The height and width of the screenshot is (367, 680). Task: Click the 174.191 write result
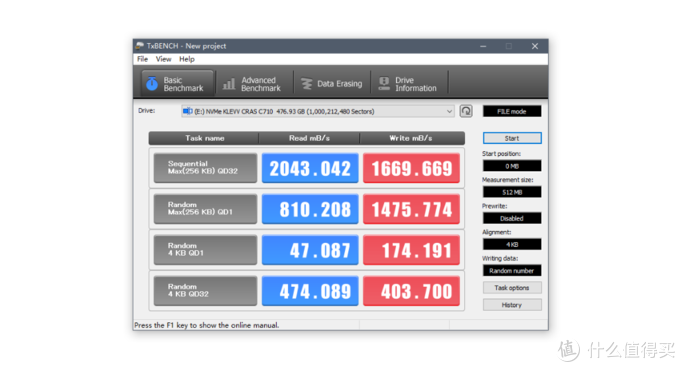pyautogui.click(x=411, y=250)
